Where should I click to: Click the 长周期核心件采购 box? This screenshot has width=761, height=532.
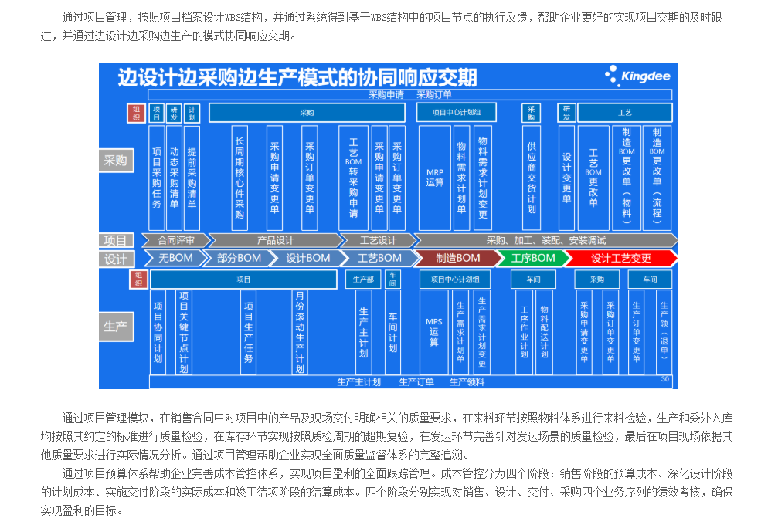pyautogui.click(x=240, y=178)
